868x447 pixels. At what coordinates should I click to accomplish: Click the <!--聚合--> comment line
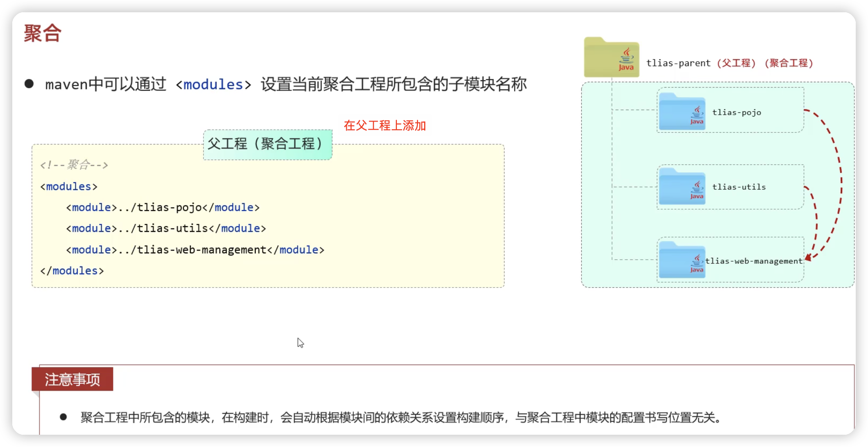pyautogui.click(x=74, y=165)
